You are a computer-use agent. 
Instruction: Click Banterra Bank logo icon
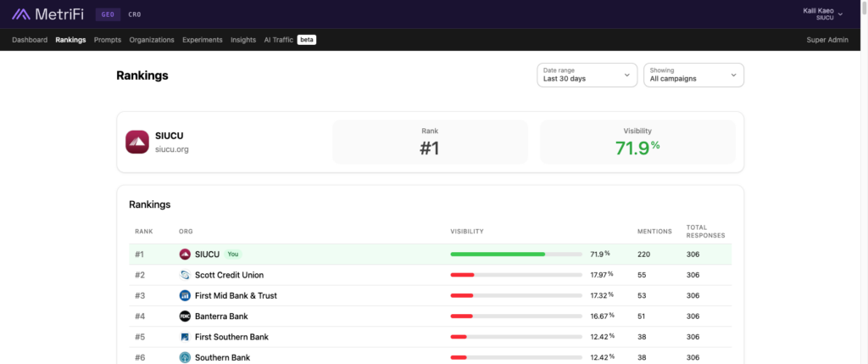[x=185, y=316]
